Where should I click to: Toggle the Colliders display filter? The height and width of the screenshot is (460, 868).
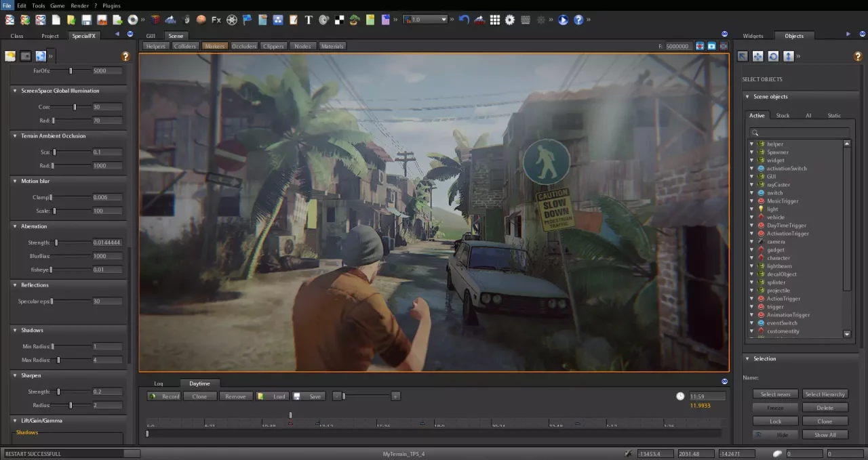pyautogui.click(x=185, y=46)
